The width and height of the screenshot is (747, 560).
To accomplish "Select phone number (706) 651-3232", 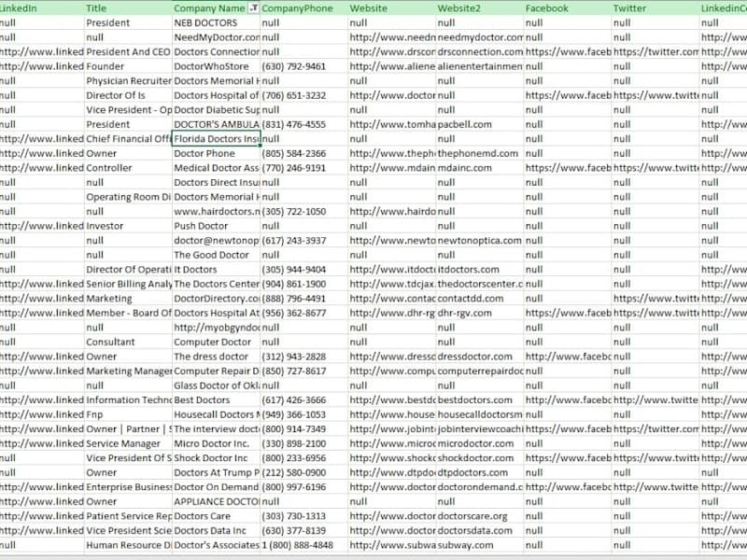I will [x=304, y=95].
